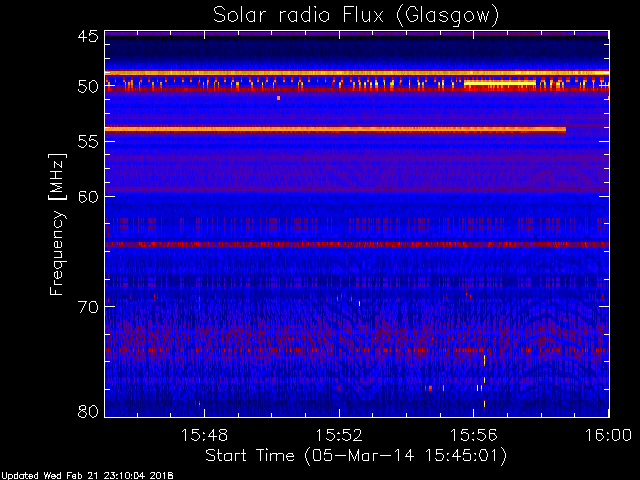The height and width of the screenshot is (480, 640).
Task: Select the 'Start Time (05-Mar-14 15:45:01)' label
Action: click(356, 456)
